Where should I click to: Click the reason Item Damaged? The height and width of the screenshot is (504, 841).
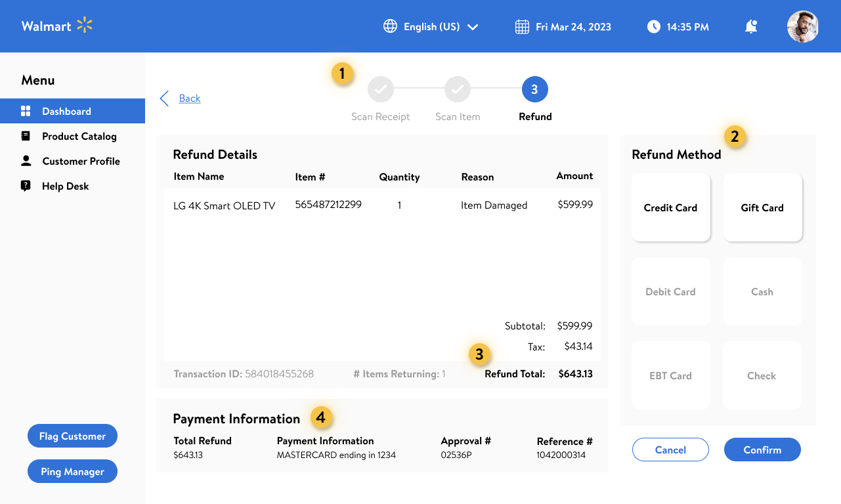click(x=494, y=205)
